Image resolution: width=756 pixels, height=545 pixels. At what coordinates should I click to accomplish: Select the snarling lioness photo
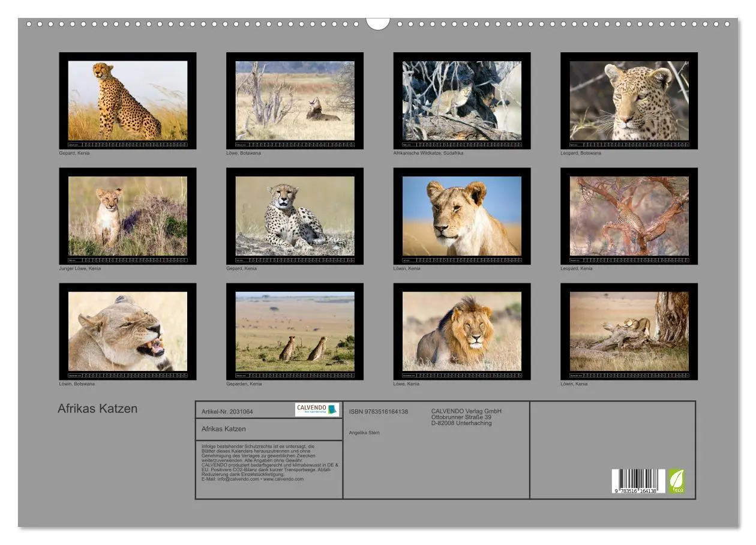(x=128, y=331)
